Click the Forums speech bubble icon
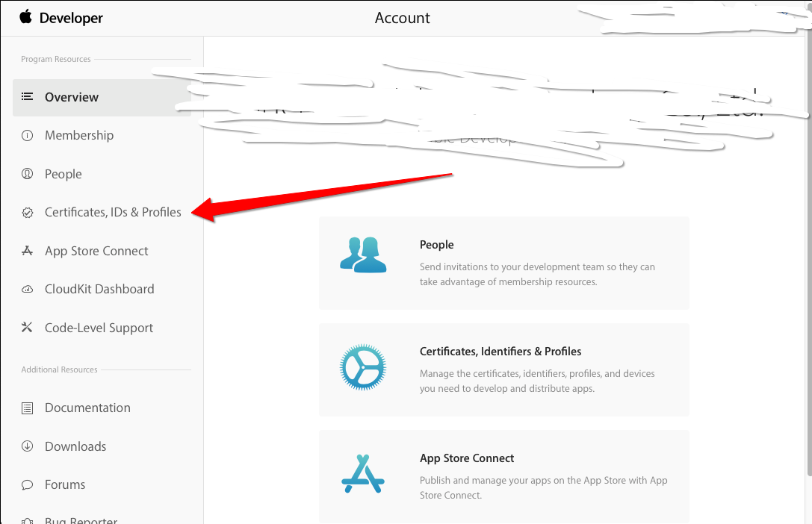Image resolution: width=812 pixels, height=524 pixels. coord(27,484)
